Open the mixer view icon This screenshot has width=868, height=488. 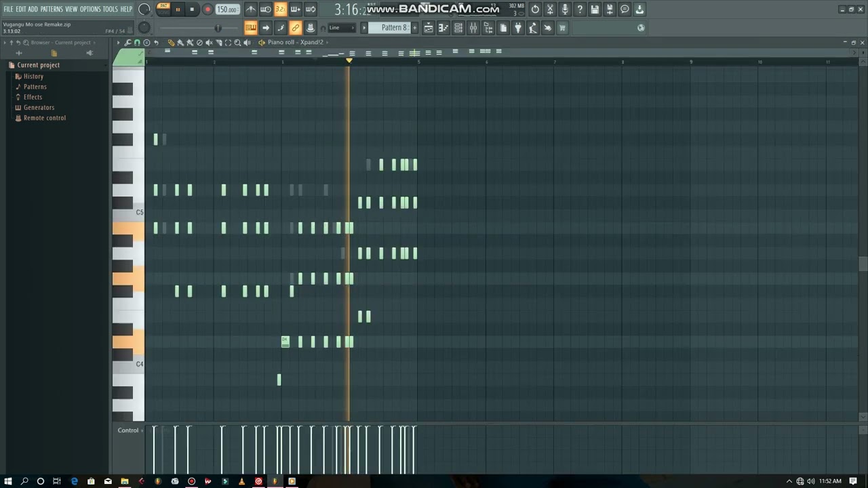473,28
